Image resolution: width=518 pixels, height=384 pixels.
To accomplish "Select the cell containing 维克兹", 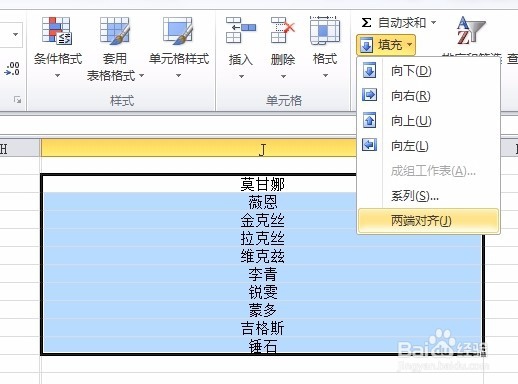I will coord(262,256).
